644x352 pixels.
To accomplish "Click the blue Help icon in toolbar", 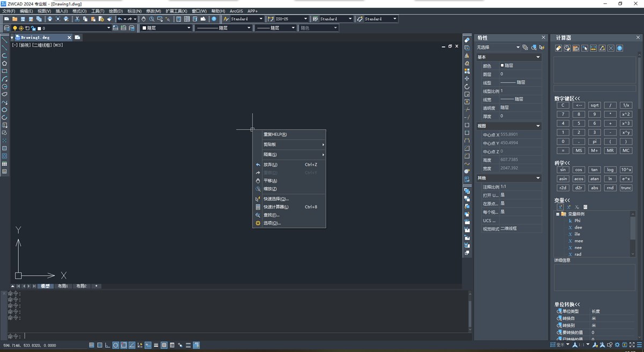I will [x=214, y=19].
